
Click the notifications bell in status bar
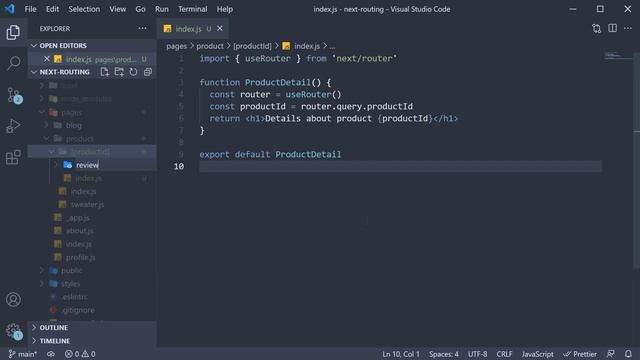pyautogui.click(x=628, y=354)
